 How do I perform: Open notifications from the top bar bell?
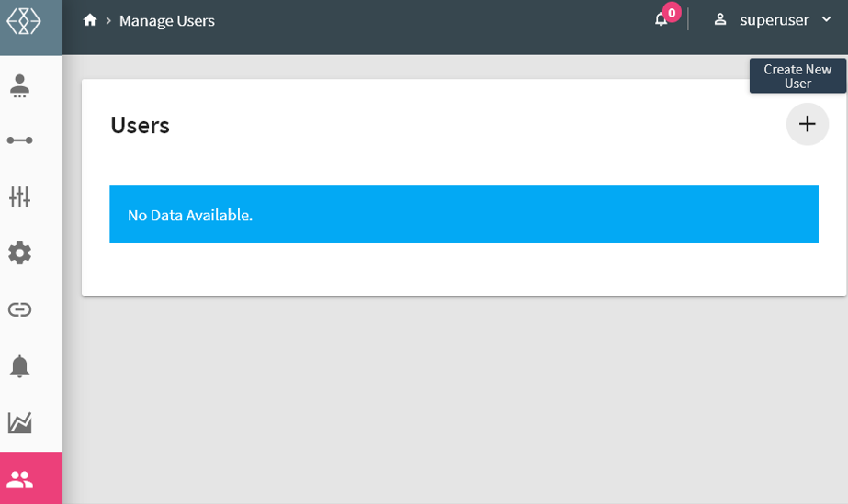pyautogui.click(x=660, y=20)
